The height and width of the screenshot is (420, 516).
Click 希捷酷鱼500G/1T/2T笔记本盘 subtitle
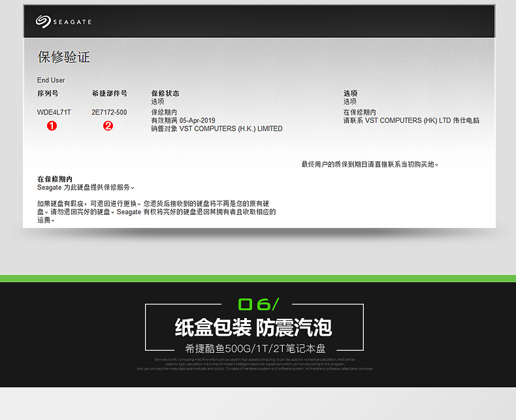(x=255, y=349)
